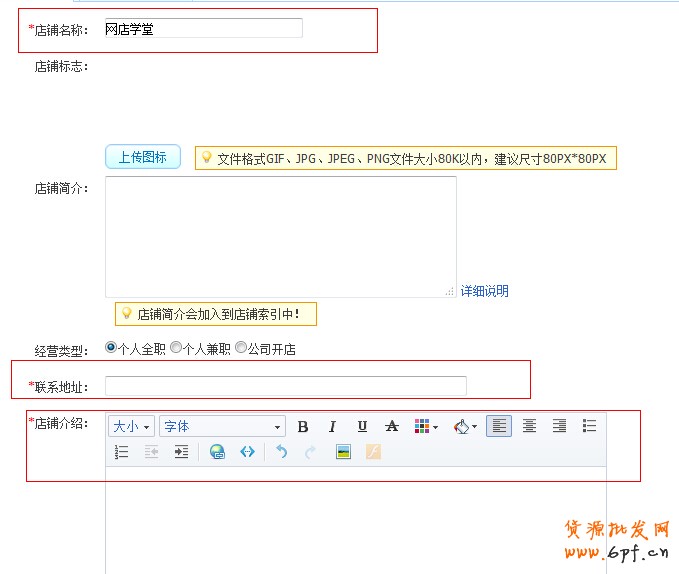Viewport: 679px width, 574px height.
Task: Choose the 个人兼职 business type
Action: coord(176,349)
